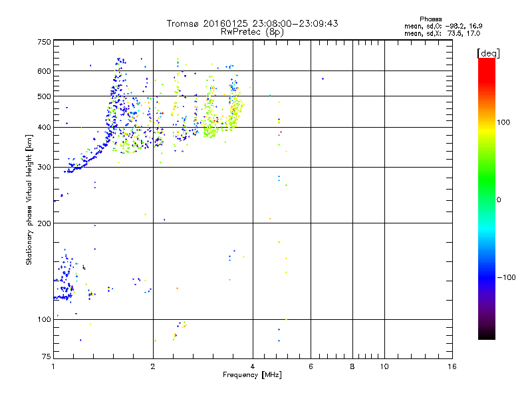This screenshot has height=399, width=532.
Task: Click the isolated blue data point near 6.5 MHz
Action: tap(323, 78)
